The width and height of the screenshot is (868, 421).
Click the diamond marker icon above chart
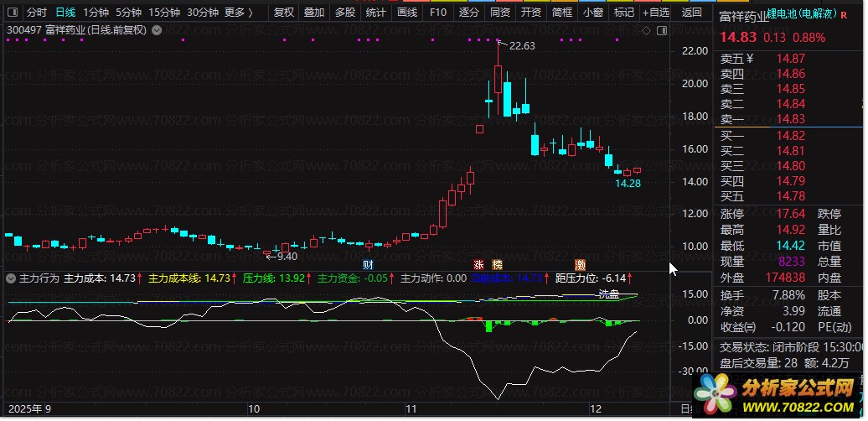point(646,30)
